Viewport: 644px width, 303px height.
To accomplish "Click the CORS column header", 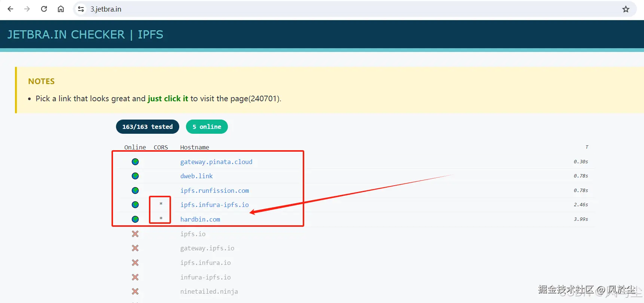I will tap(161, 147).
